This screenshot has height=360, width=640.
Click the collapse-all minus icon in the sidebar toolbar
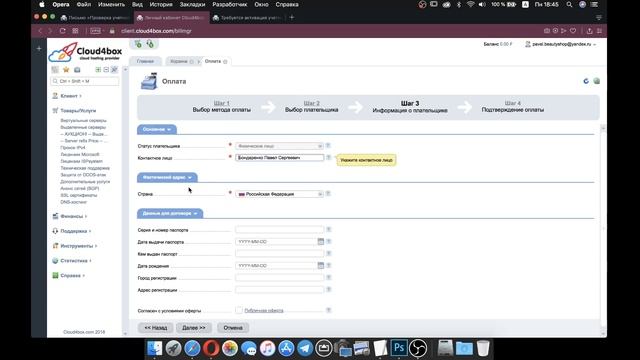(x=106, y=70)
